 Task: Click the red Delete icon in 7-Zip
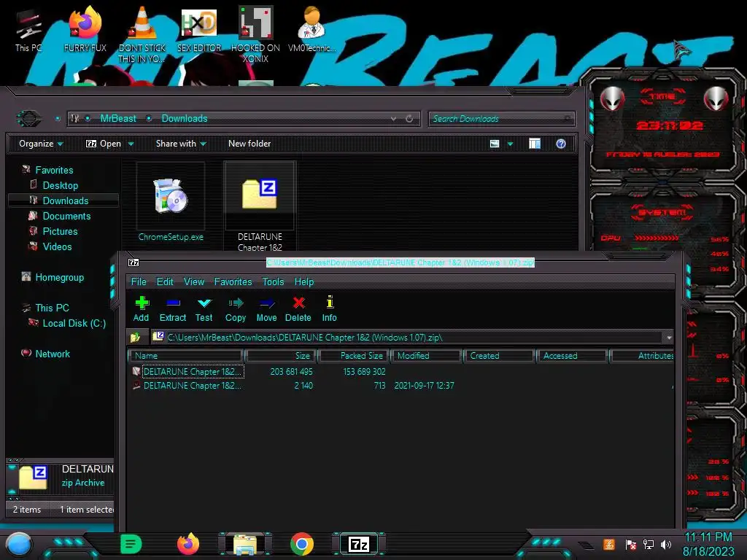point(298,309)
